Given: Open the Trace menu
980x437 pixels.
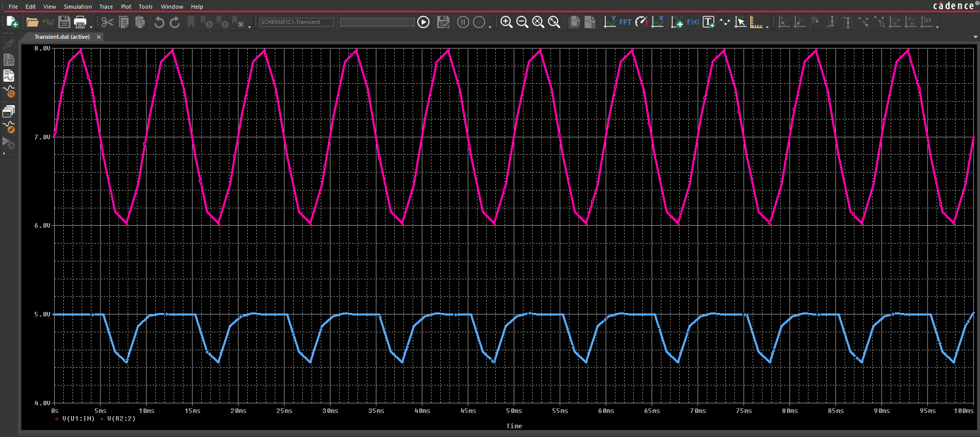Looking at the screenshot, I should (106, 7).
